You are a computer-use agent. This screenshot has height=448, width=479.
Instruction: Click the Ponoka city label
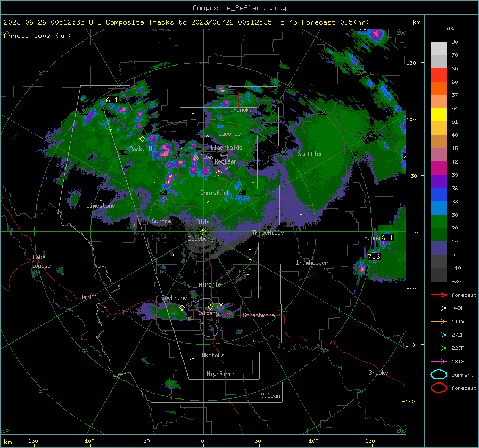point(243,110)
